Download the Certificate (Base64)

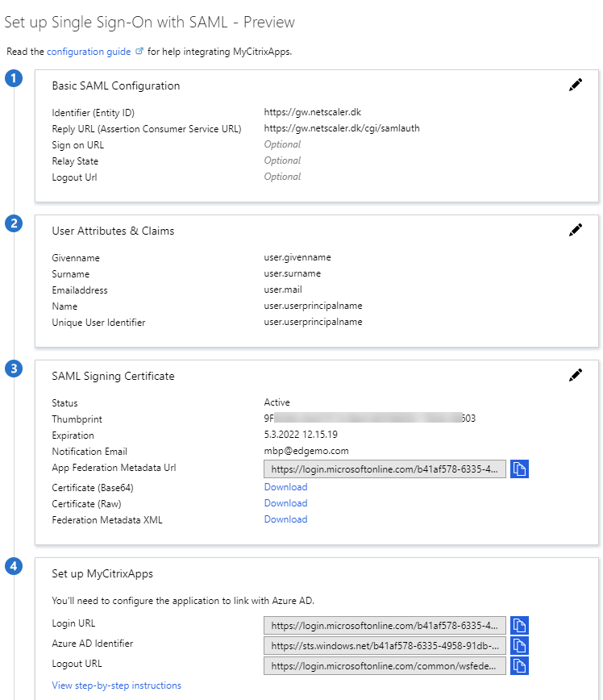tap(285, 487)
